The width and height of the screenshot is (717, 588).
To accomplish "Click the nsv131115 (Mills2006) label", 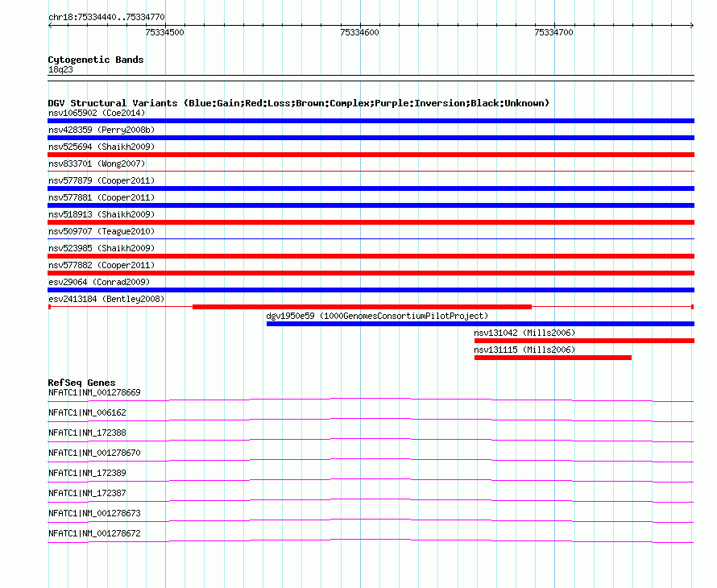I will tap(524, 350).
